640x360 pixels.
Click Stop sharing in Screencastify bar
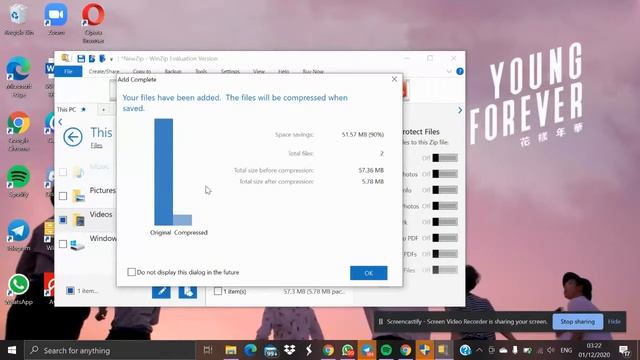click(x=578, y=322)
